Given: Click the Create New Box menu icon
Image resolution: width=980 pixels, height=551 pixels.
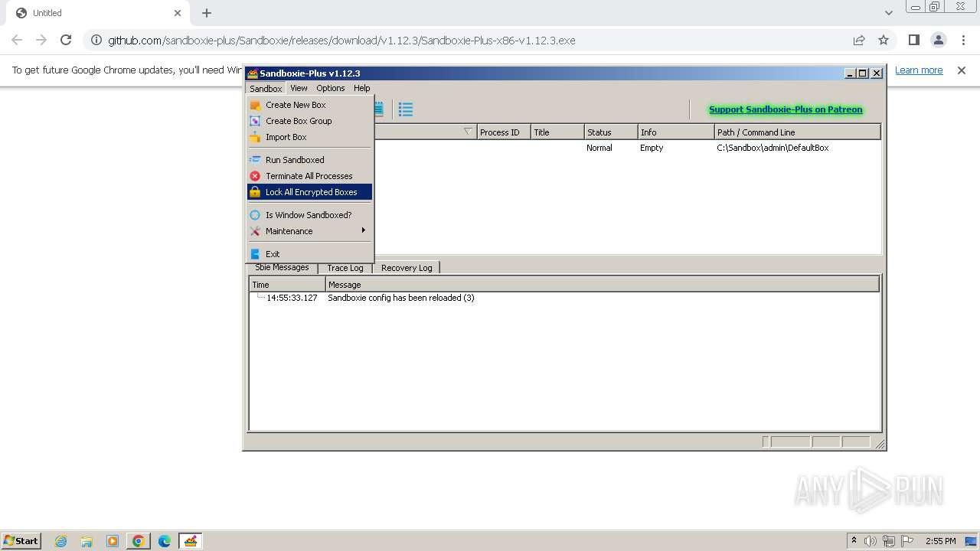Looking at the screenshot, I should pyautogui.click(x=255, y=105).
